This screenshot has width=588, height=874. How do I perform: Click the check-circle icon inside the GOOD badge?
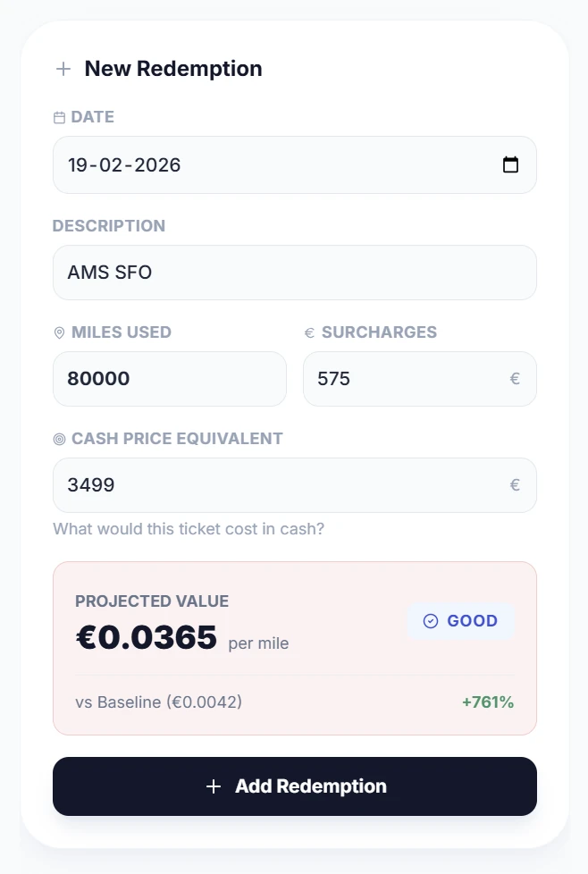point(431,621)
